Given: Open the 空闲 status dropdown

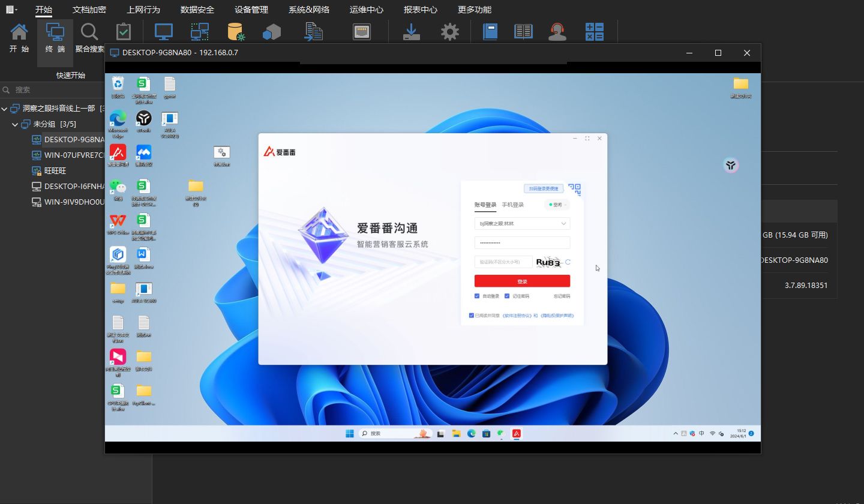Looking at the screenshot, I should [557, 205].
